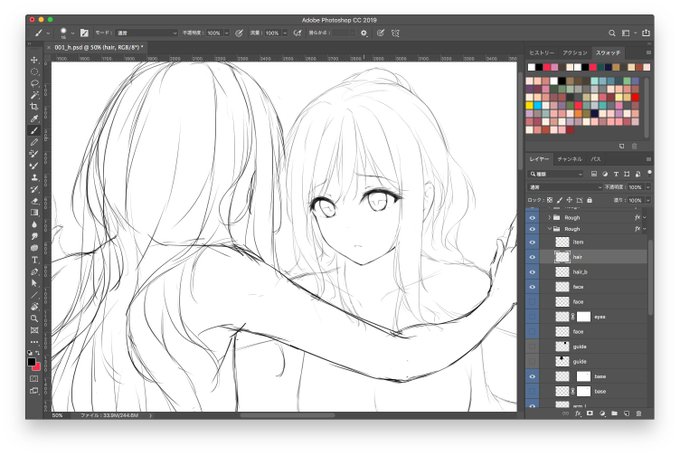680x456 pixels.
Task: Hide the visible 'base' layer via eye icon
Action: pyautogui.click(x=532, y=377)
